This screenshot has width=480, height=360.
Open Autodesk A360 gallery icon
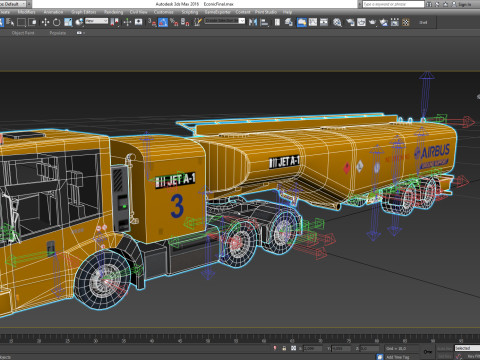point(395,22)
